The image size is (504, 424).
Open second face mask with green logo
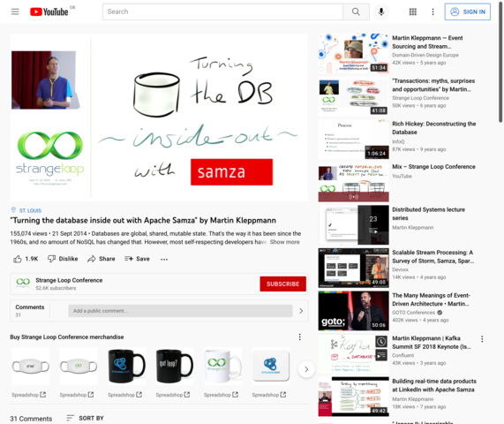[79, 366]
